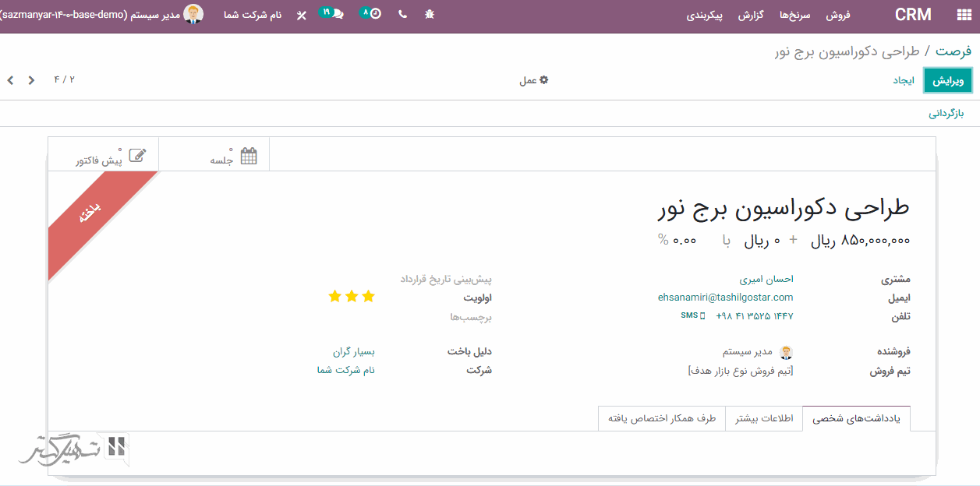Image resolution: width=980 pixels, height=486 pixels.
Task: Open the سرنخ‌ها menu
Action: tap(795, 15)
